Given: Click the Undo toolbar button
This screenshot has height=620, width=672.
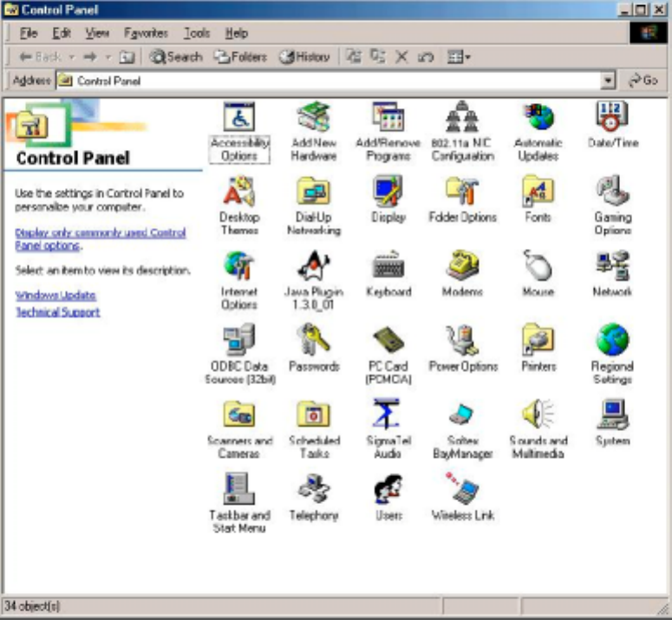Looking at the screenshot, I should tap(425, 56).
